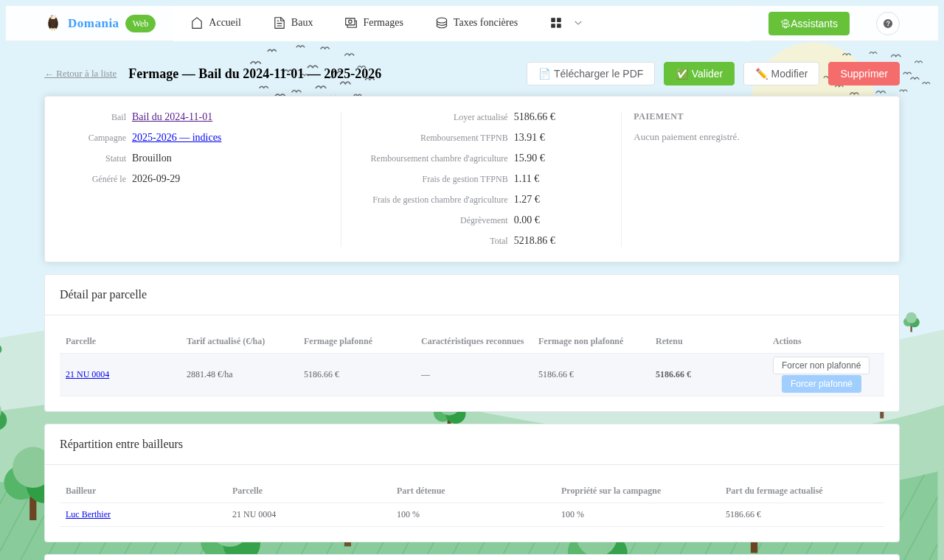This screenshot has height=560, width=944.
Task: Click the house icon beside Accueil
Action: [197, 23]
